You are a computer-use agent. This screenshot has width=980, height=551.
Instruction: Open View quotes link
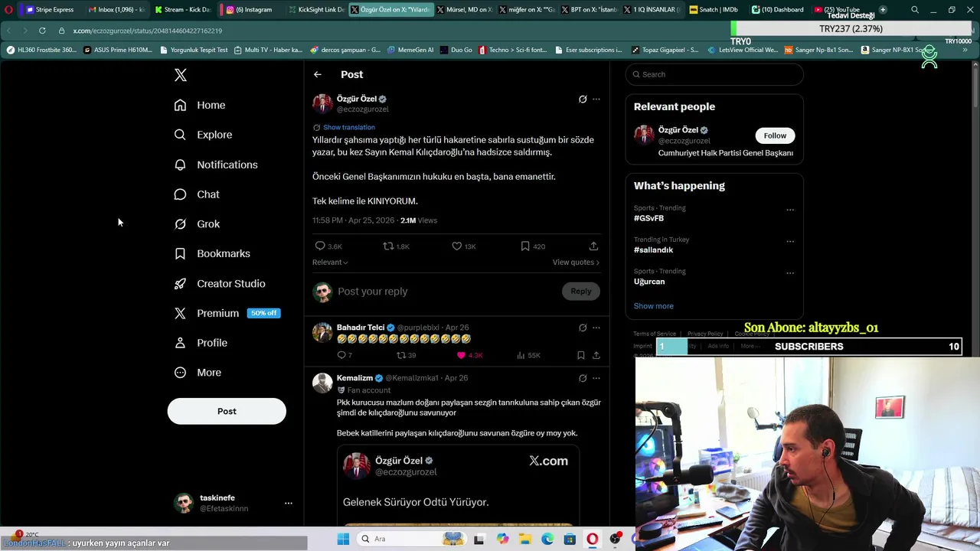[x=576, y=262]
